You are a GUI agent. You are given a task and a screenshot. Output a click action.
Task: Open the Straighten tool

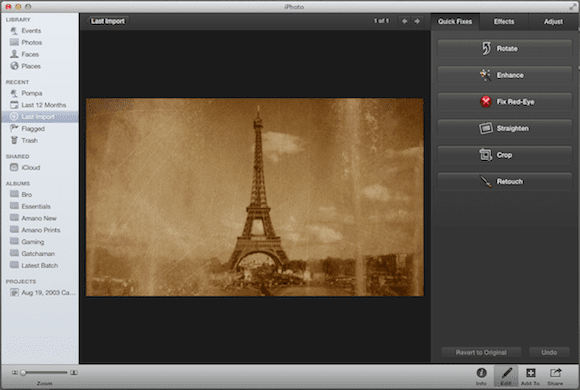[504, 128]
